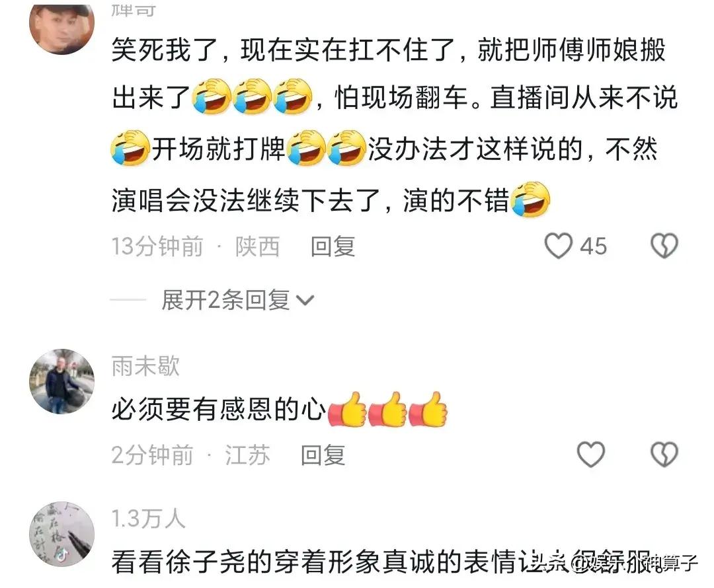Tap the 45 like count
The image size is (714, 588).
593,246
